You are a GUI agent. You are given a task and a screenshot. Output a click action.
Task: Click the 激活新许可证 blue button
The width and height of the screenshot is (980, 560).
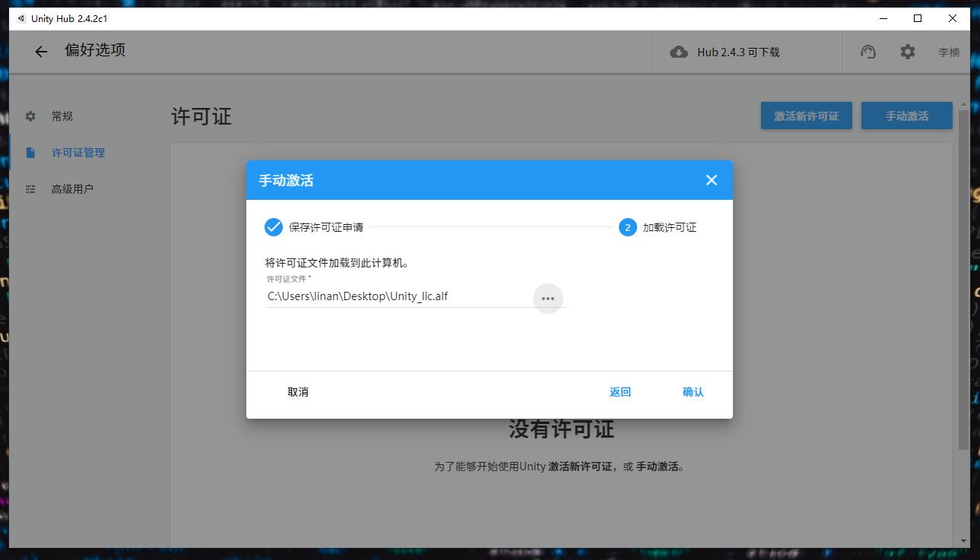pos(806,115)
